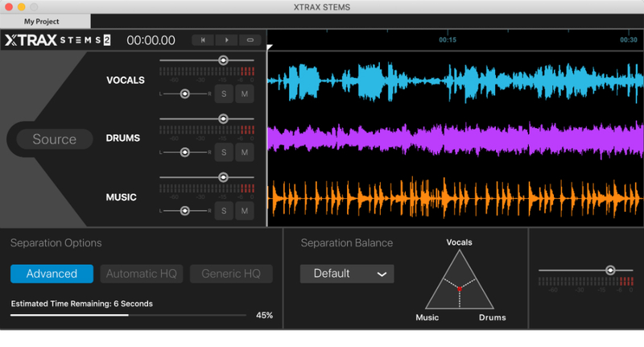Screen dimensions: 644x347
Task: Mute the Vocals track
Action: tap(244, 93)
